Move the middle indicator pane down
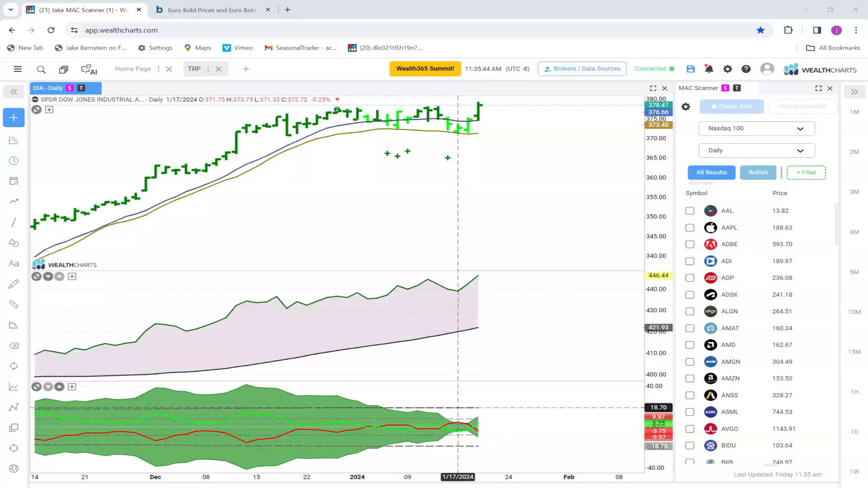 tap(48, 277)
